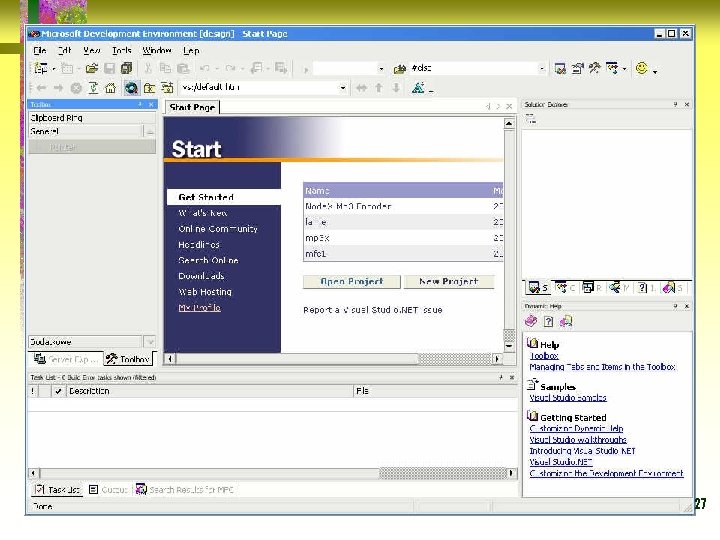Click the Open File toolbar icon
The height and width of the screenshot is (540, 720).
tap(92, 68)
